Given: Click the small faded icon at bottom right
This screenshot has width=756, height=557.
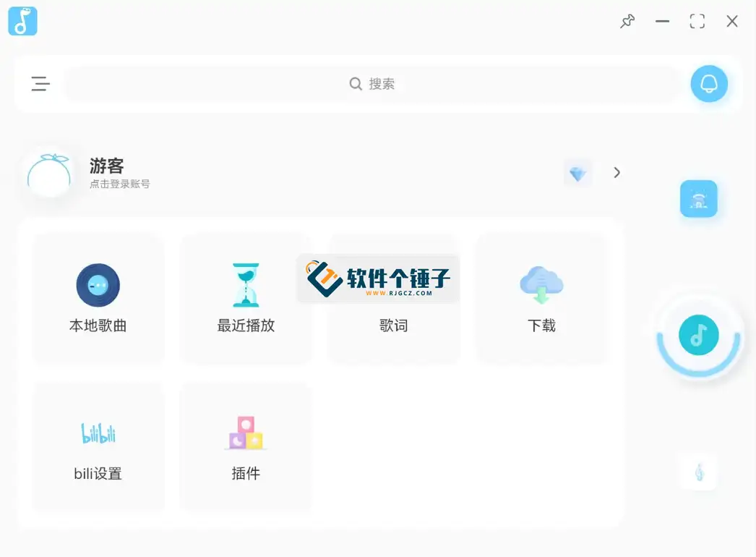Looking at the screenshot, I should (x=699, y=472).
